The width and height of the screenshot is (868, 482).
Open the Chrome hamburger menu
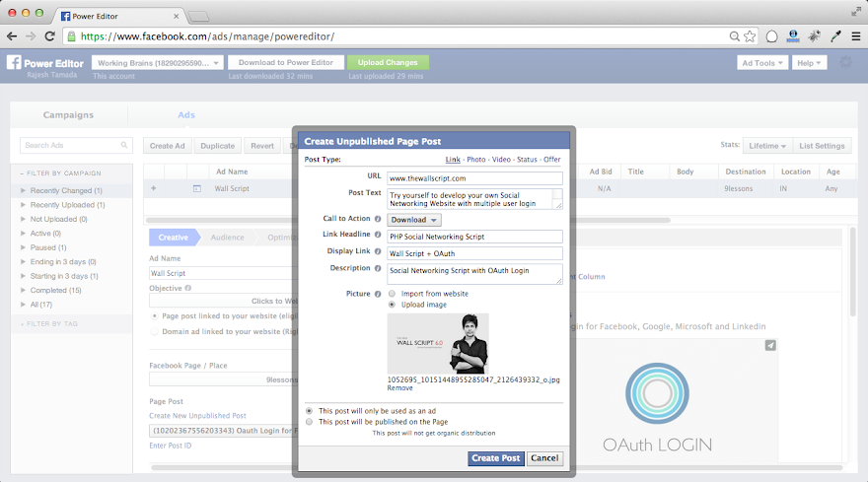coord(856,36)
